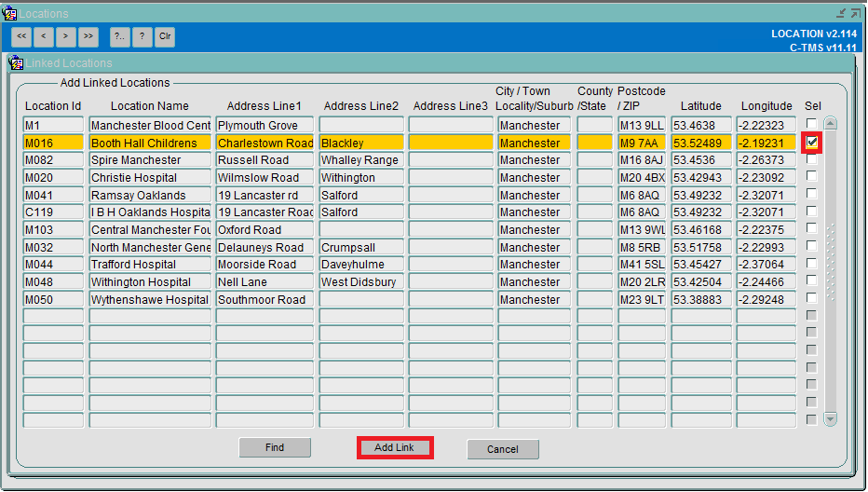868x492 pixels.
Task: Tick Sel checkbox for Trafford Hospital row
Action: 811,264
